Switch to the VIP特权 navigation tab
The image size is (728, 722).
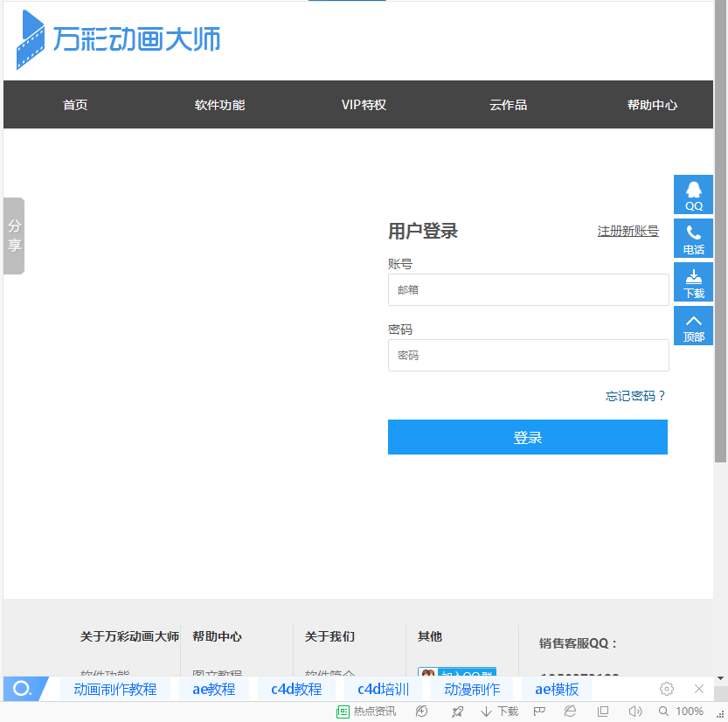(364, 104)
